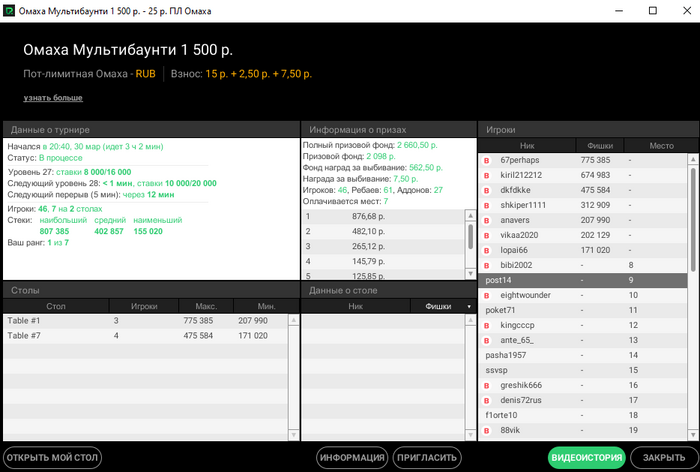Click the bounty icon beside anavers
This screenshot has width=700, height=472.
[487, 221]
